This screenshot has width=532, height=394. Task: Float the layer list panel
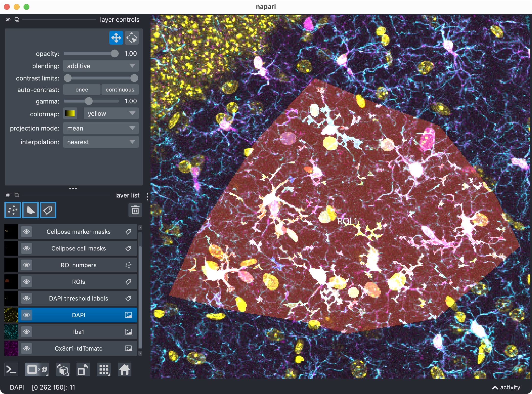pos(17,195)
